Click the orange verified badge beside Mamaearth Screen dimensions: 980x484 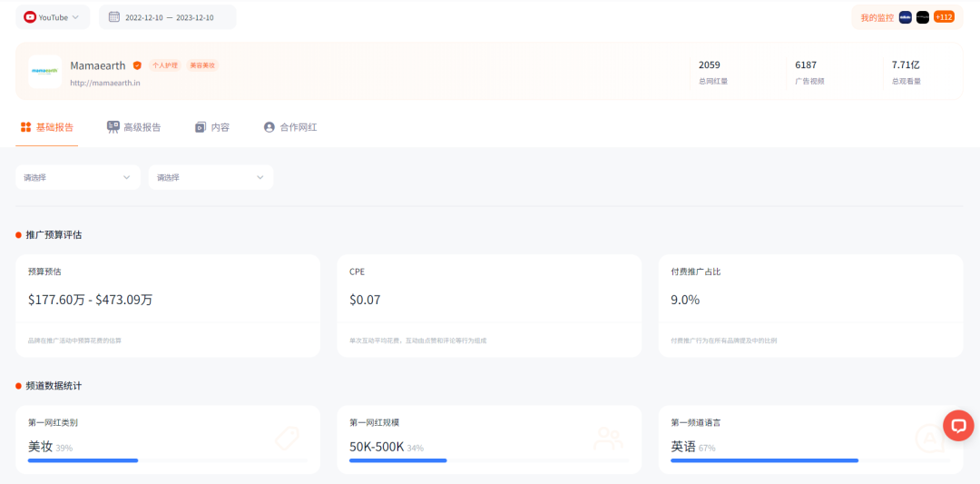coord(138,65)
